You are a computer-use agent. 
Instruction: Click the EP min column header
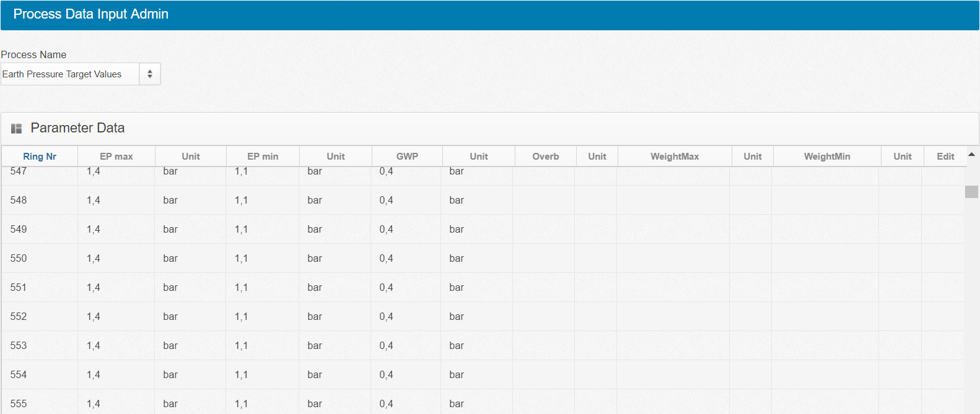[x=263, y=157]
